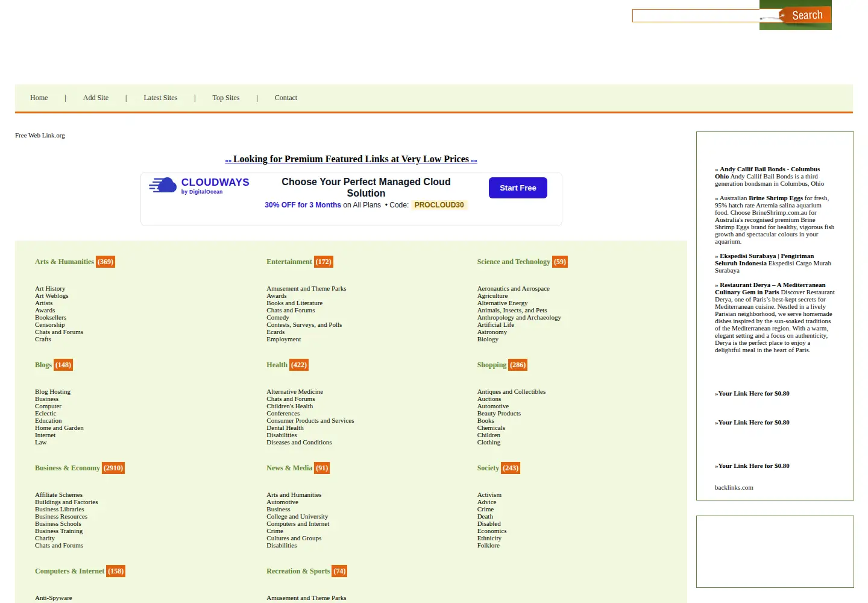Image resolution: width=868 pixels, height=603 pixels.
Task: Open the Business & Economy category
Action: (68, 468)
